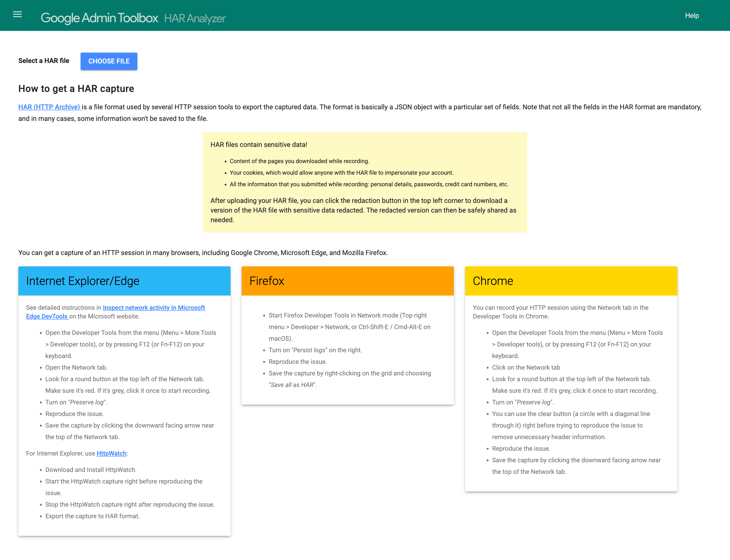Screen dimensions: 730x560
Task: Open the navigation hamburger menu
Action: tap(17, 15)
